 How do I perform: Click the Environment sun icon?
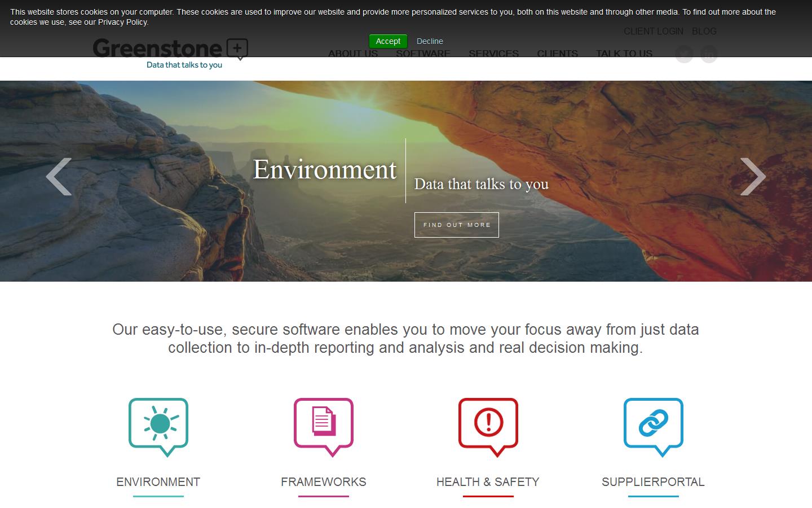tap(158, 427)
